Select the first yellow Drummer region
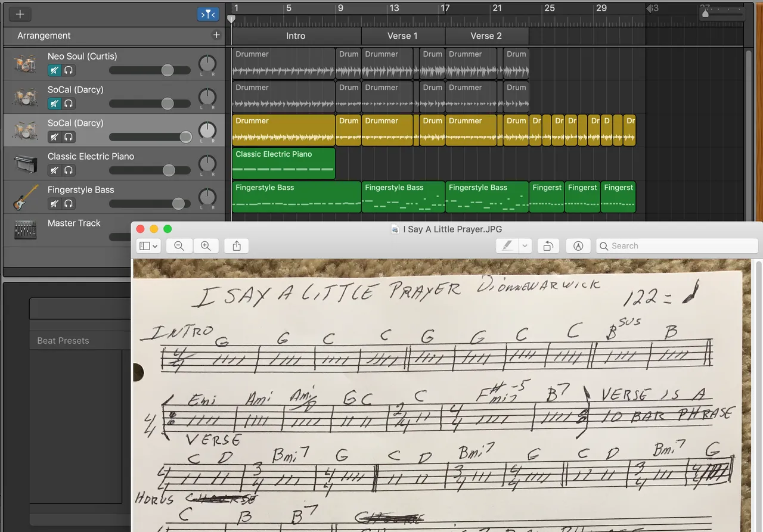The width and height of the screenshot is (763, 532). 284,130
